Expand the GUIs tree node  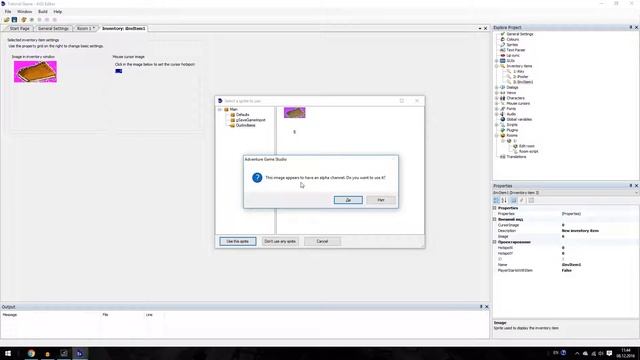497,60
